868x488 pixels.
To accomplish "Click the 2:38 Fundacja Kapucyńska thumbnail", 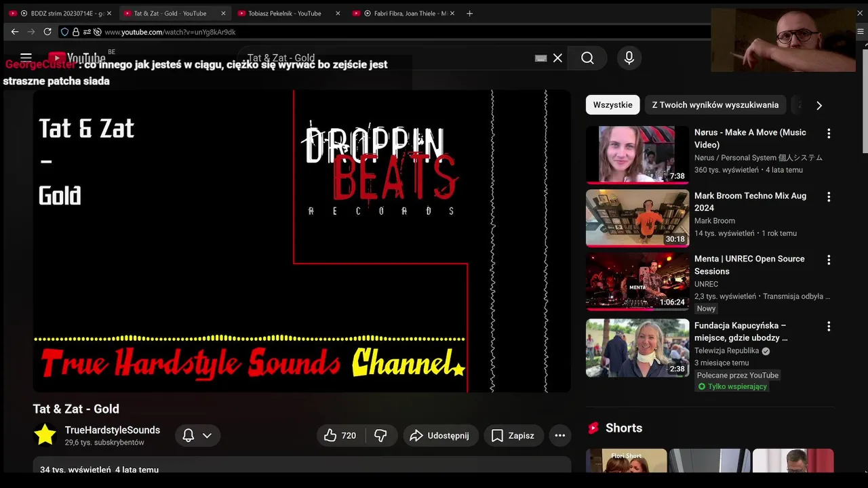I will pyautogui.click(x=637, y=348).
